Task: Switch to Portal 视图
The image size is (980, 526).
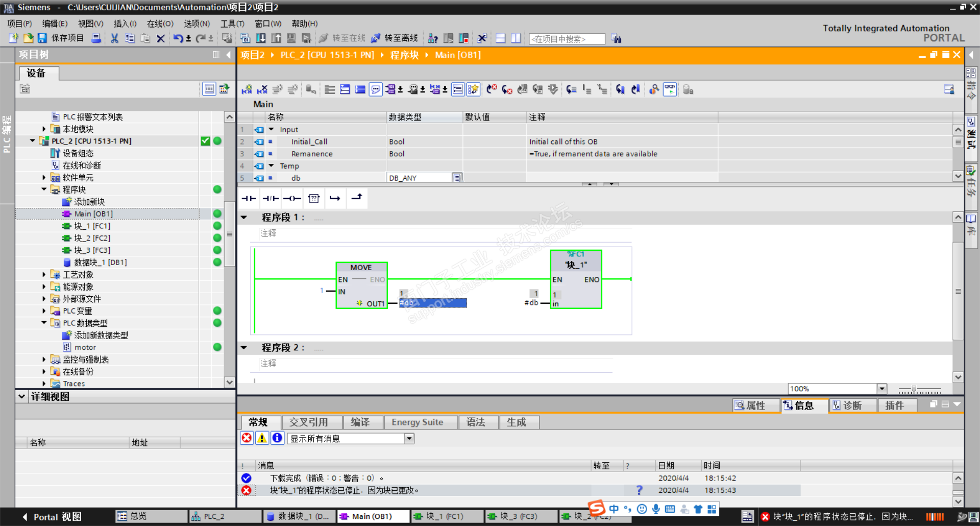Action: pyautogui.click(x=52, y=517)
